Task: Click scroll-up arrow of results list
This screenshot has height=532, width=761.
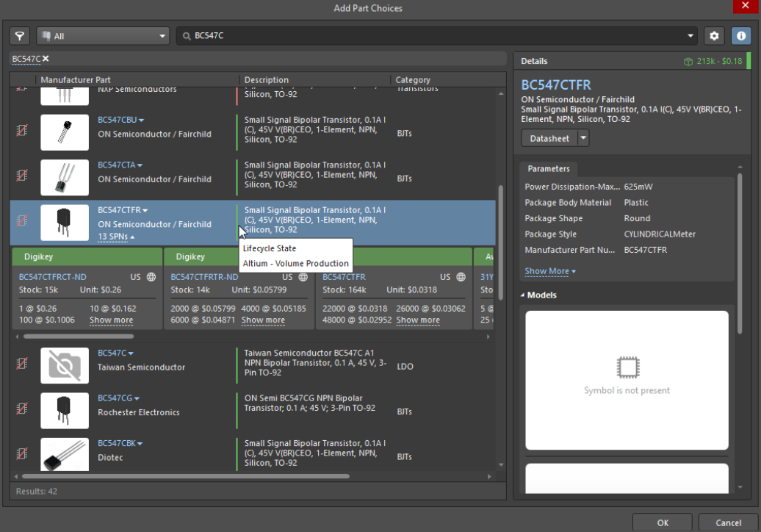Action: coord(501,93)
